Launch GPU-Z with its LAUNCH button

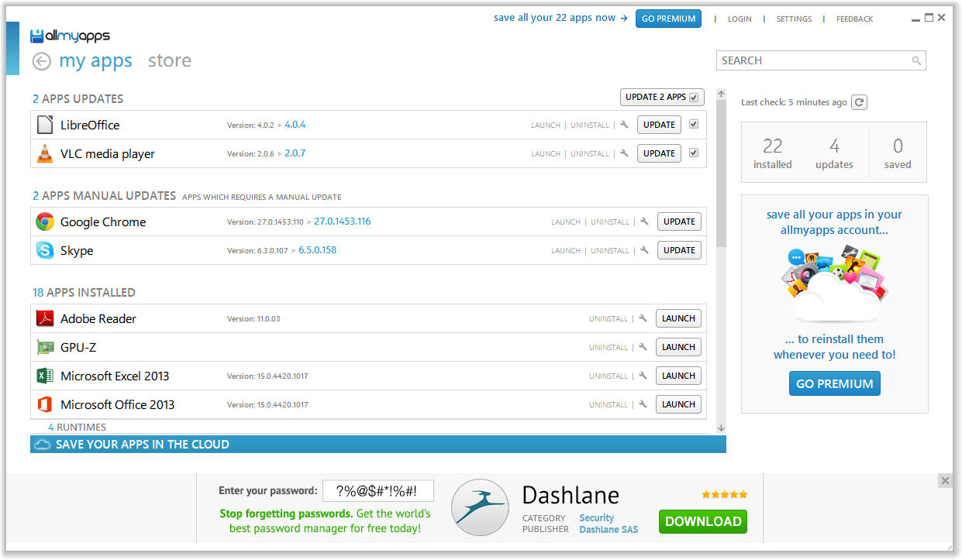point(678,347)
